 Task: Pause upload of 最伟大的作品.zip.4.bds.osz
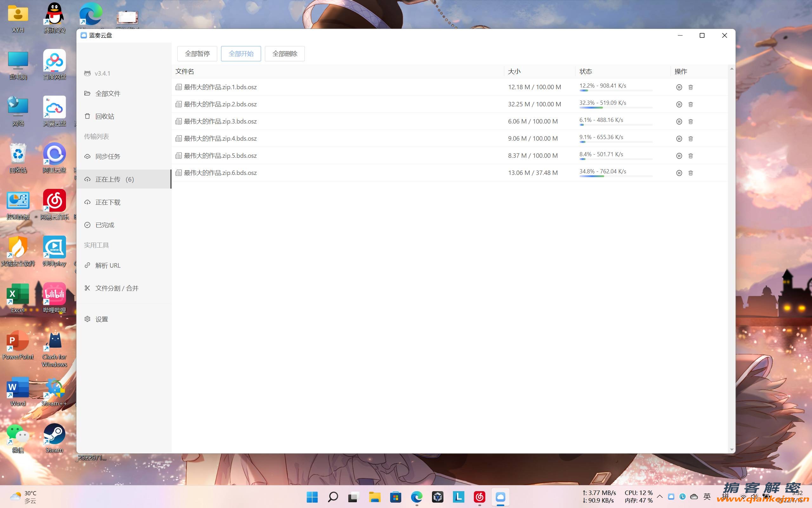(x=679, y=139)
